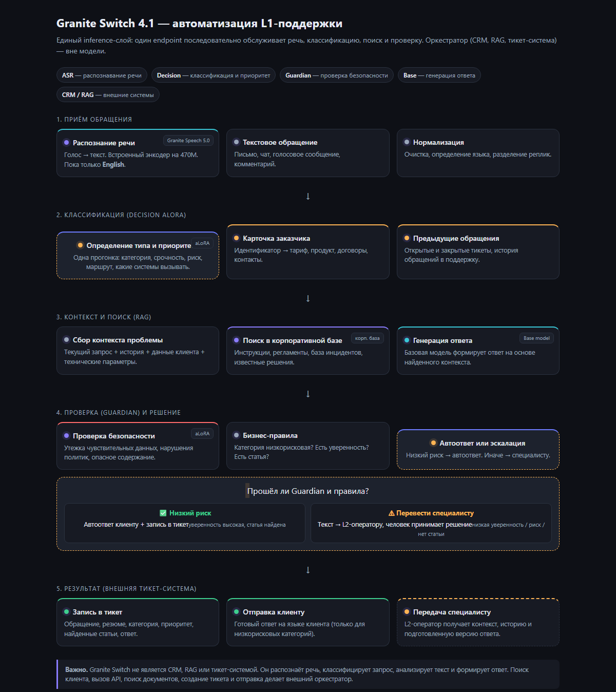Click the Карточка заказчика card title
Screen dimensions: 616x692
coord(276,238)
